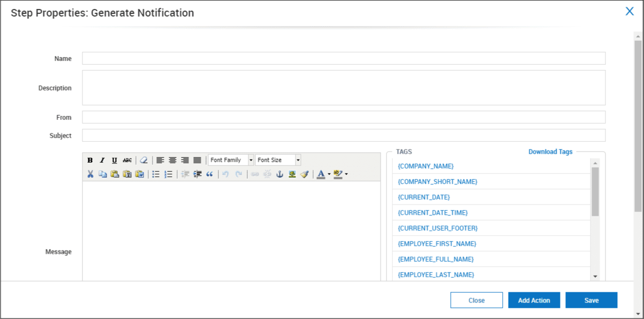Image resolution: width=644 pixels, height=319 pixels.
Task: Insert the {EMPLOYEE_LAST_NAME} tag
Action: 436,275
